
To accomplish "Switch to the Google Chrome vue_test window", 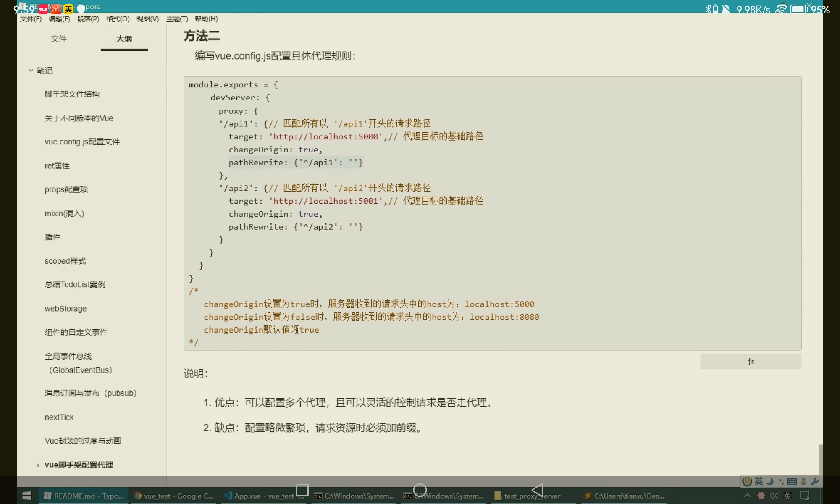I will pos(173,496).
